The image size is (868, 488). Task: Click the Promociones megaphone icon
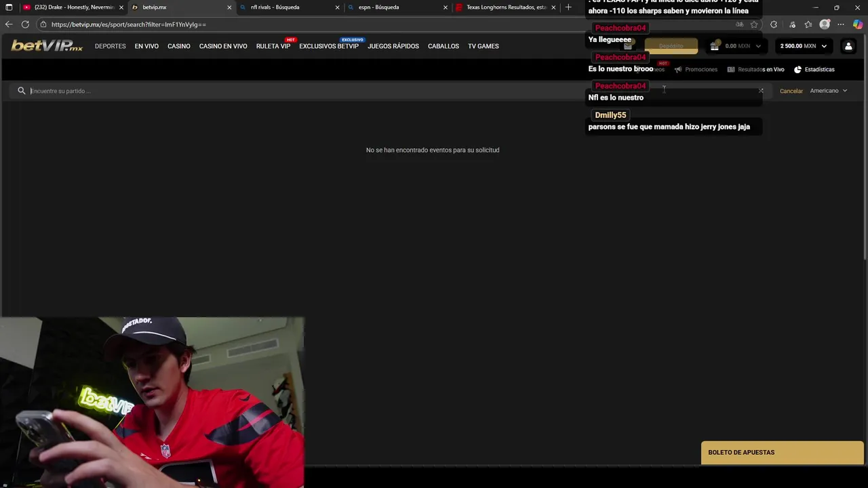tap(678, 69)
